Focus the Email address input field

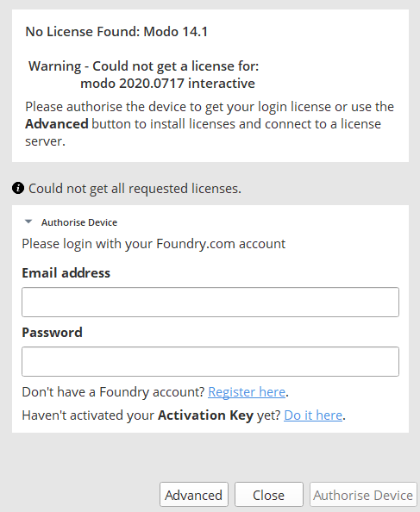[210, 302]
